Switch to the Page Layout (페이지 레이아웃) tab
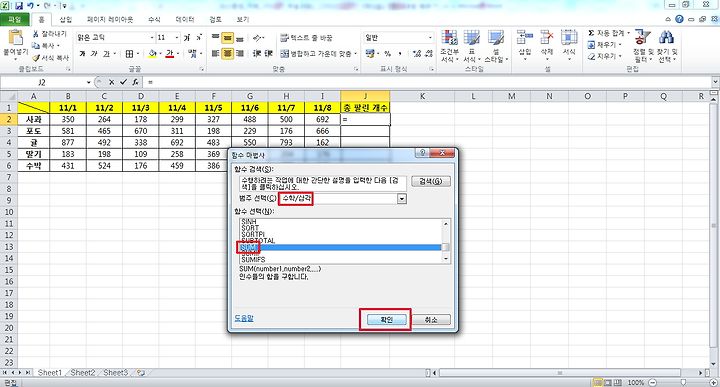Screen dimensions: 720x387 (110, 20)
